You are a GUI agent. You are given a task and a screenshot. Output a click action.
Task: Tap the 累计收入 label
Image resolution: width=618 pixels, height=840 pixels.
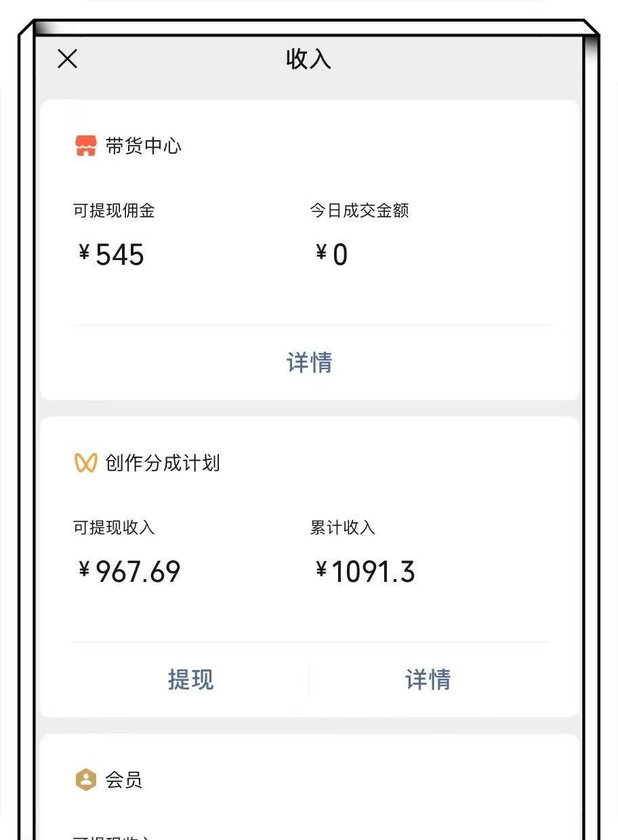(x=342, y=528)
